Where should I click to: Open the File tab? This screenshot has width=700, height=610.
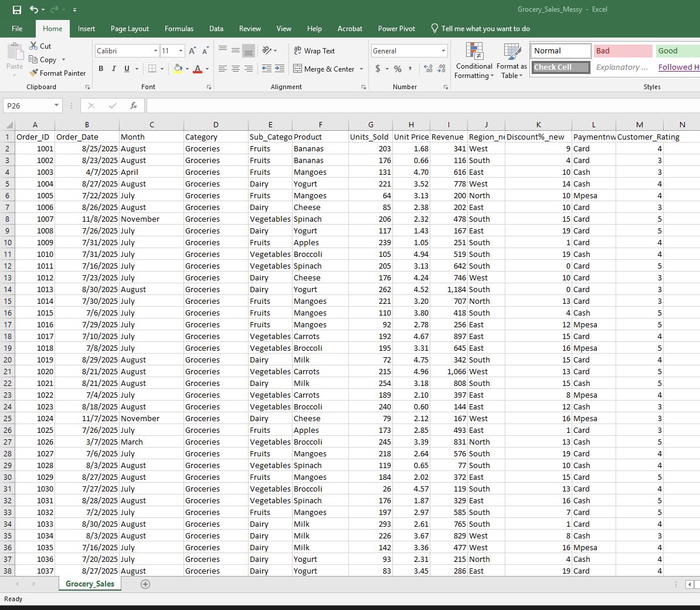pos(17,29)
